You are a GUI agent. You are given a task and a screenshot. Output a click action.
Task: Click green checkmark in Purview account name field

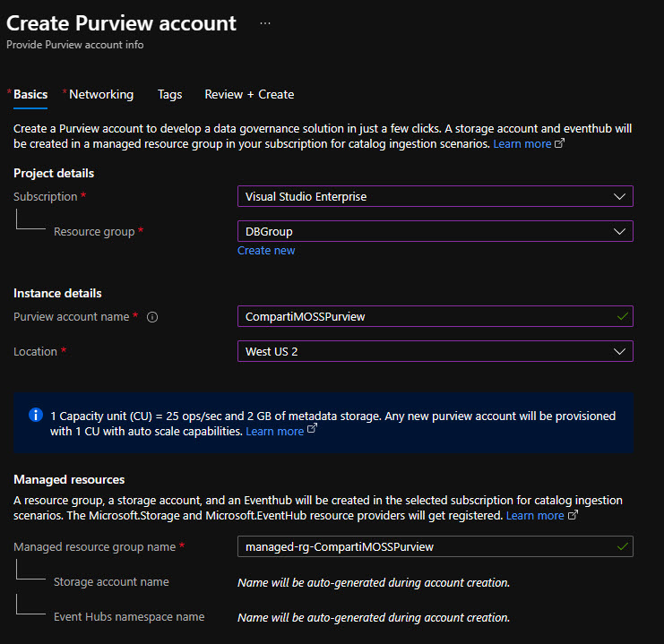pyautogui.click(x=622, y=317)
